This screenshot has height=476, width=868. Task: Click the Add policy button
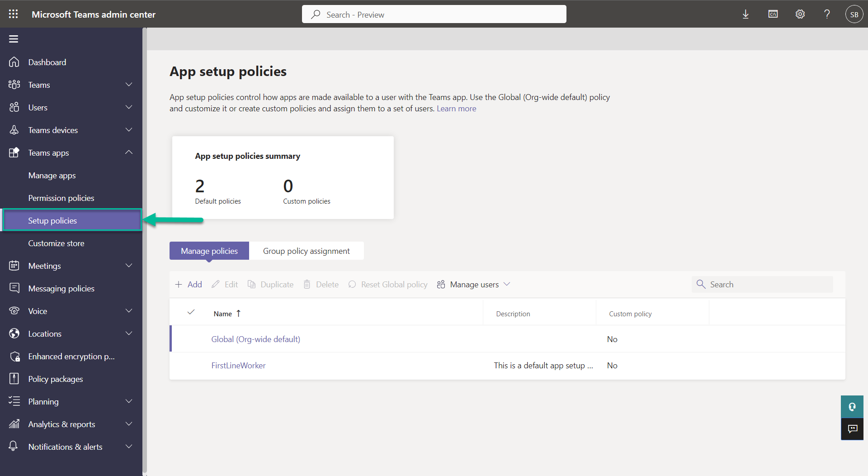tap(189, 285)
